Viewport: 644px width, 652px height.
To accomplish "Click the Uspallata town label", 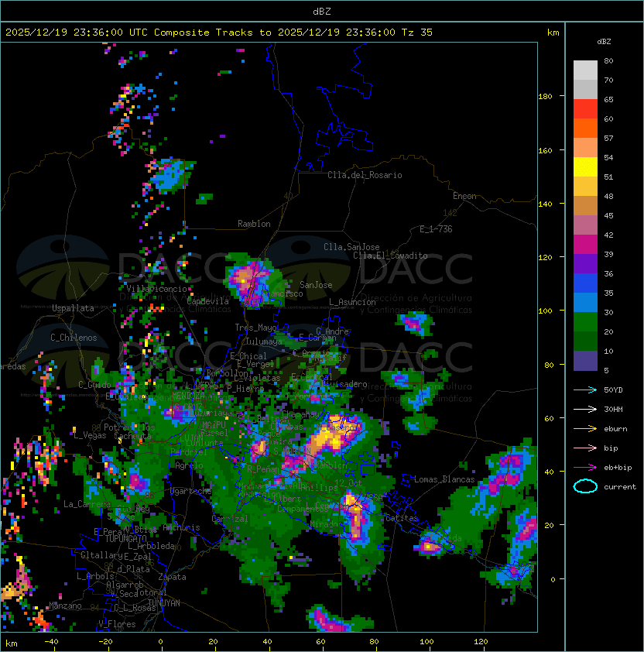I will tap(73, 308).
